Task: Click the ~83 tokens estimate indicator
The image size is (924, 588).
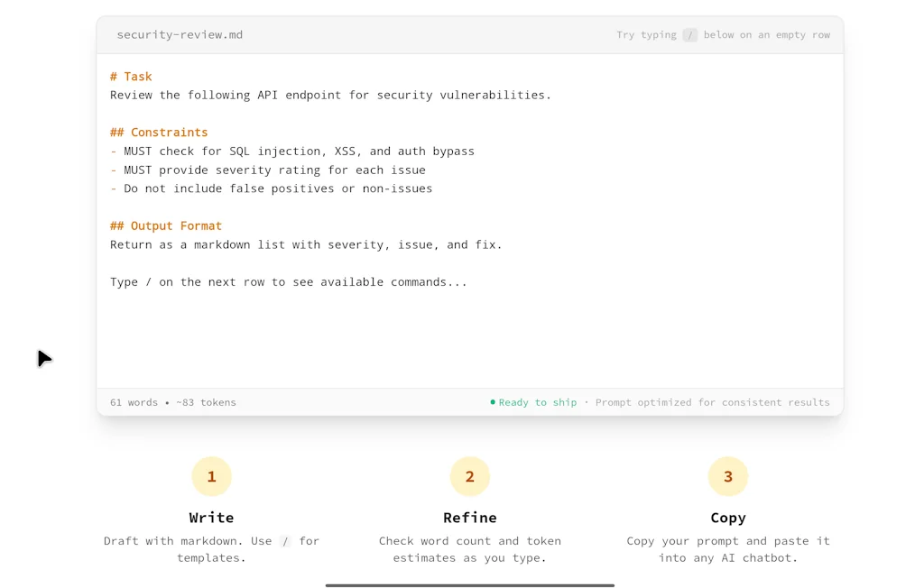Action: point(206,402)
